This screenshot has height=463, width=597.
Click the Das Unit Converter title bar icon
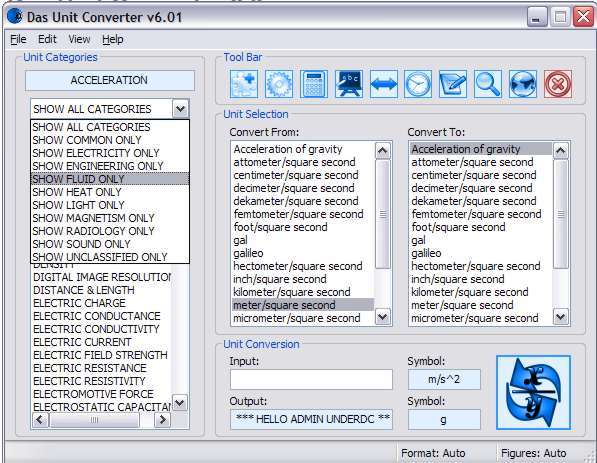tap(15, 16)
